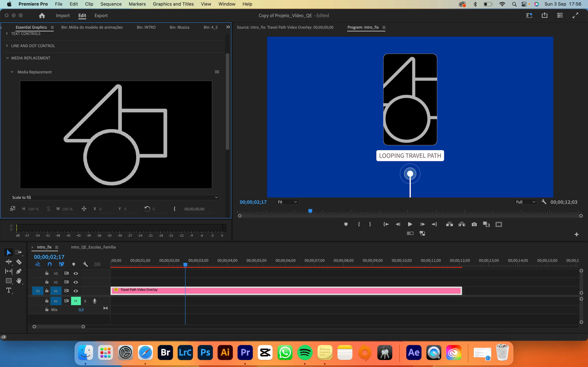Screen dimensions: 588x367
Task: Select the Track Select Forward tool
Action: pos(19,252)
